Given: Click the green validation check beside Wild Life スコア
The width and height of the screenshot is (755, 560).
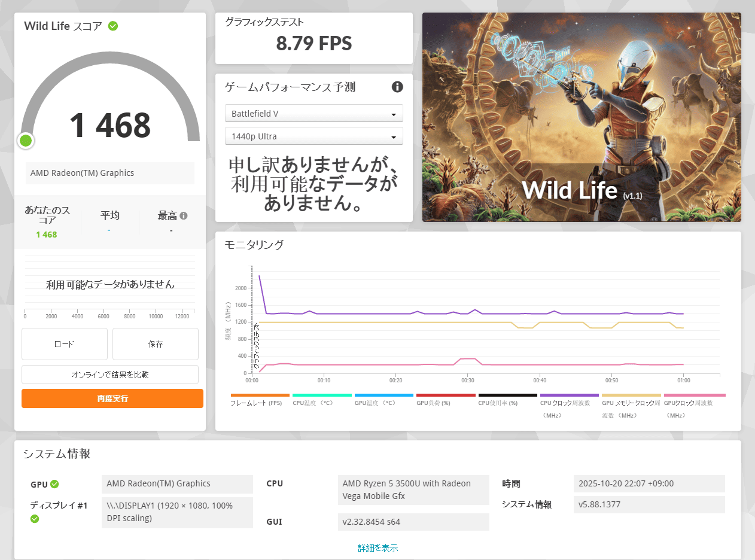Looking at the screenshot, I should click(x=113, y=26).
